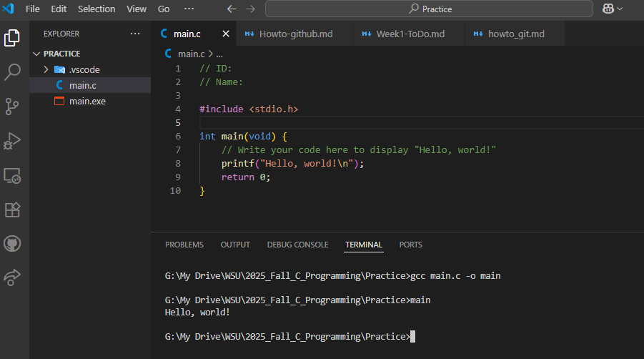Viewport: 644px width, 359px height.
Task: Expand the .vscode folder
Action: click(46, 69)
